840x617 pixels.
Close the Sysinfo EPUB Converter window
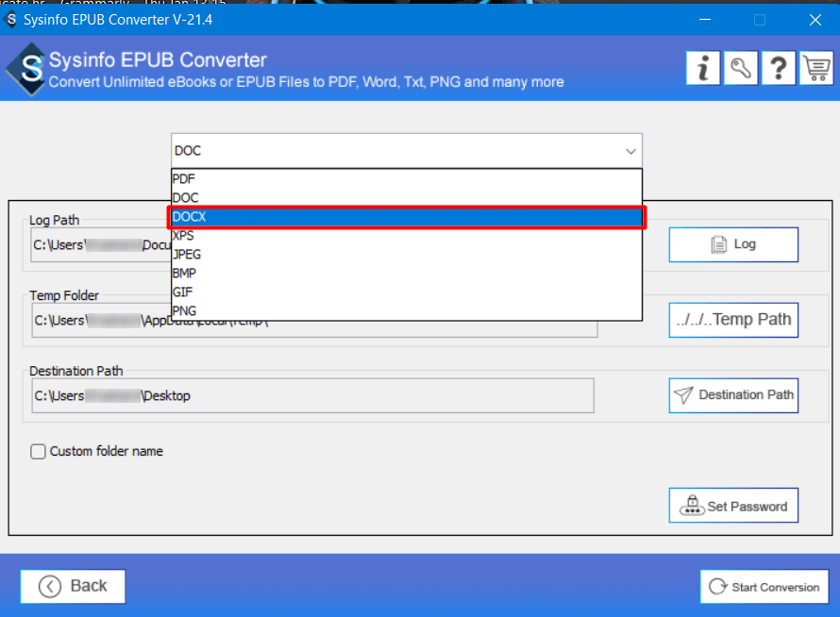815,20
